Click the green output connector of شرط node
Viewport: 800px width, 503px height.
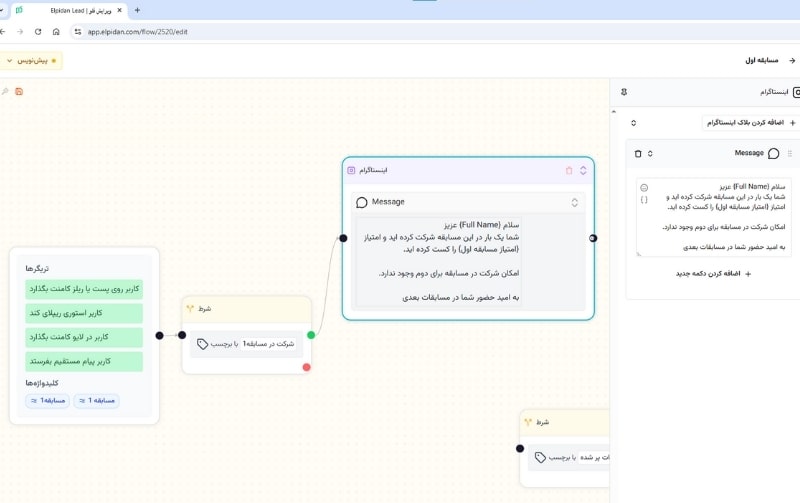[311, 335]
